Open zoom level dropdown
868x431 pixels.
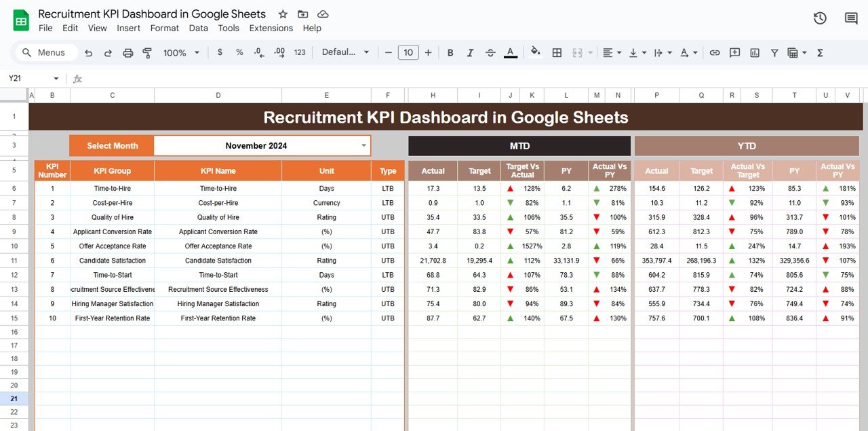[182, 52]
